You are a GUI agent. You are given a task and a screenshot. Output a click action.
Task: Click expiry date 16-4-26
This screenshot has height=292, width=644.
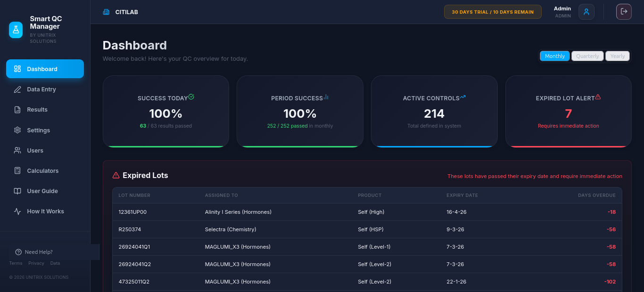click(x=456, y=212)
